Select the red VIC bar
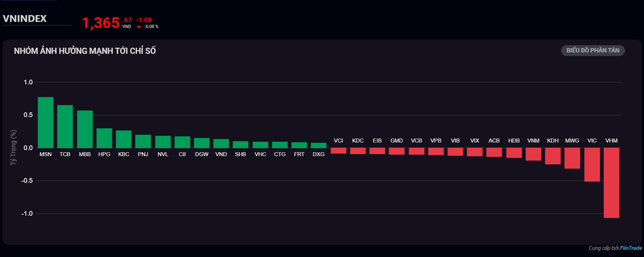 tap(592, 165)
